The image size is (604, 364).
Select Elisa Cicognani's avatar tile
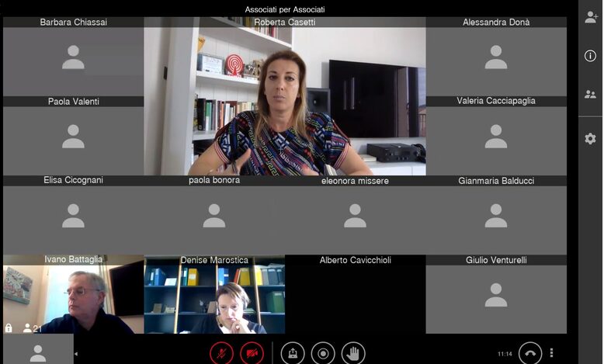click(74, 215)
